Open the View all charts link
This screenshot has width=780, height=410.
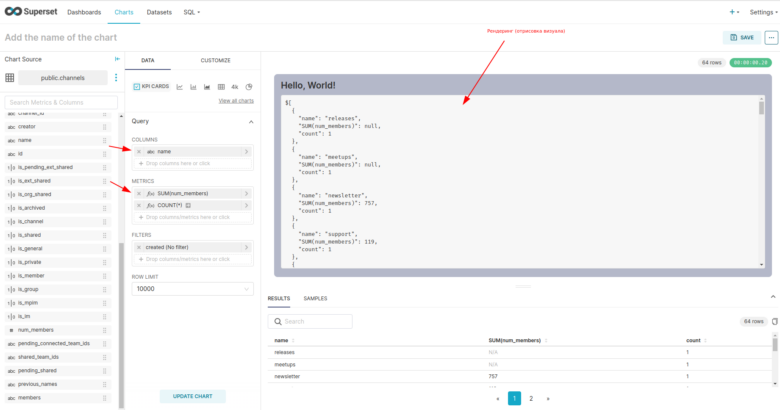(x=236, y=101)
